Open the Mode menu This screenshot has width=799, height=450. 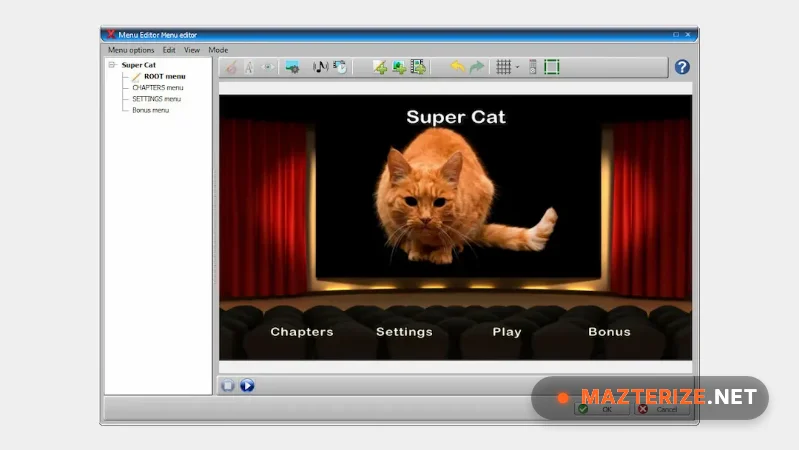[218, 50]
